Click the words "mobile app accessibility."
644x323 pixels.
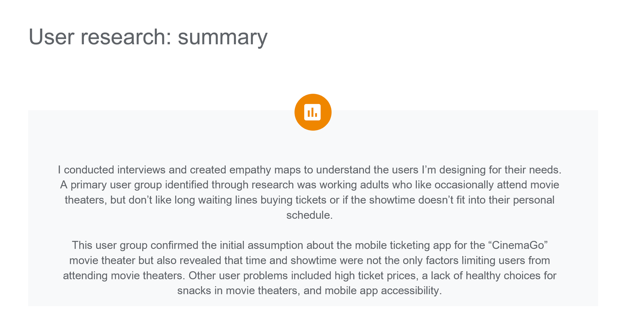click(x=383, y=291)
